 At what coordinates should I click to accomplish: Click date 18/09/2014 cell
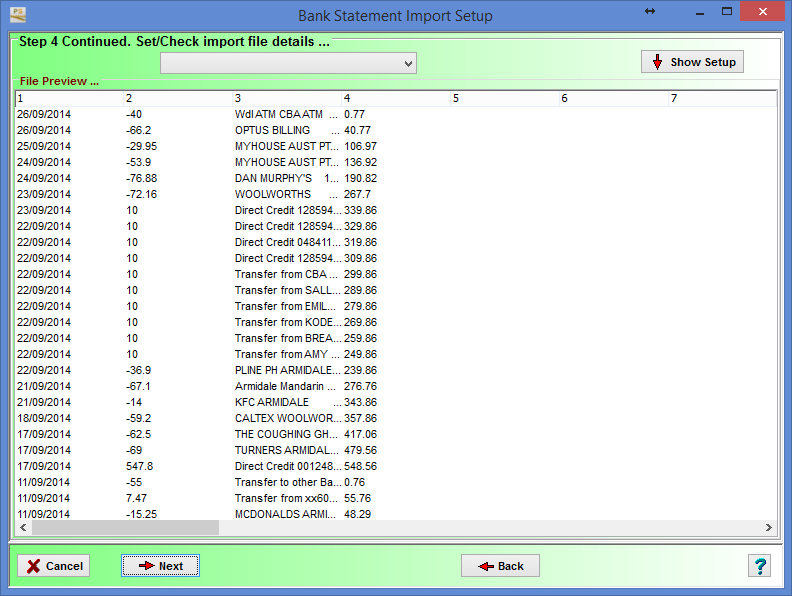pyautogui.click(x=44, y=418)
